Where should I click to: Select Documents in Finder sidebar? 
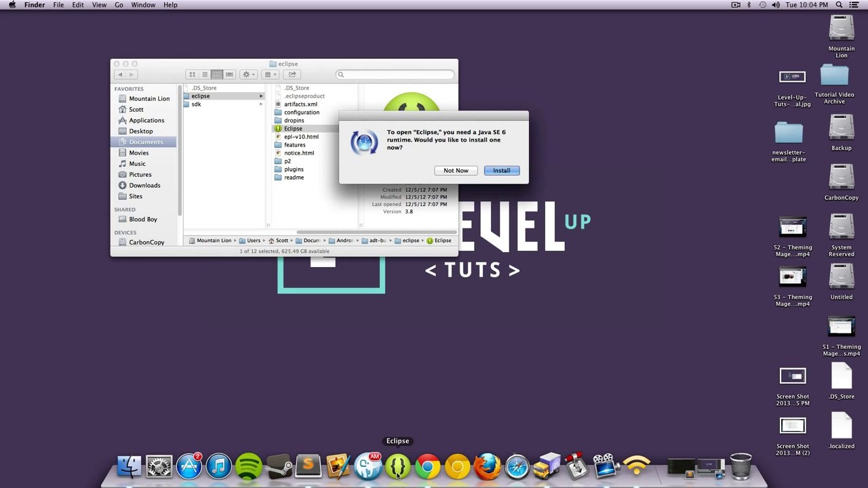(x=144, y=142)
